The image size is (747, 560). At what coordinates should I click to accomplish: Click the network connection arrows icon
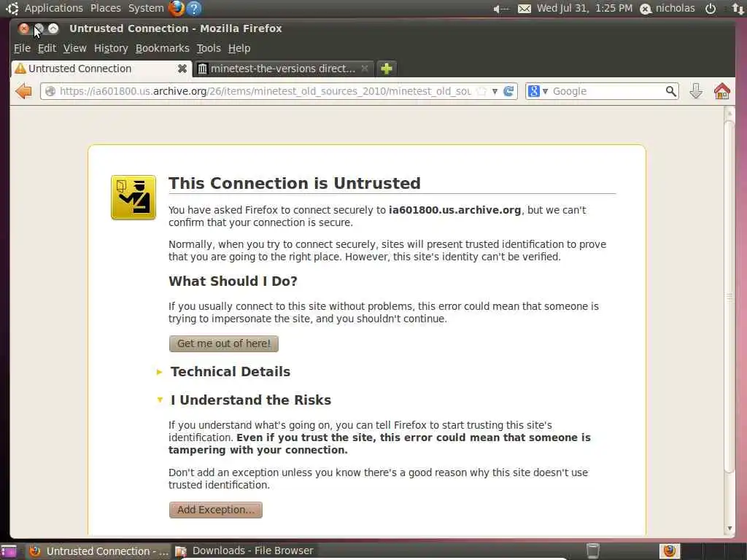point(738,9)
